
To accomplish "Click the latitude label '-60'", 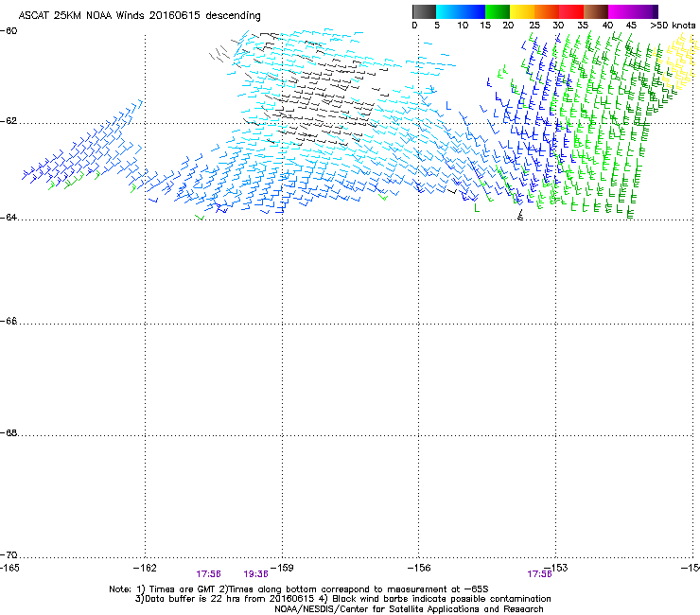I will pos(9,31).
